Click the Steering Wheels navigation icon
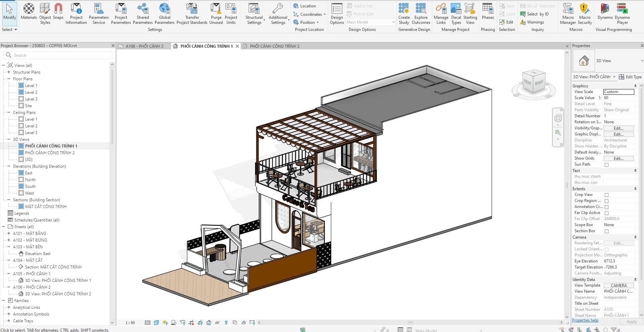Viewport: 644px width, 332px height. (558, 118)
